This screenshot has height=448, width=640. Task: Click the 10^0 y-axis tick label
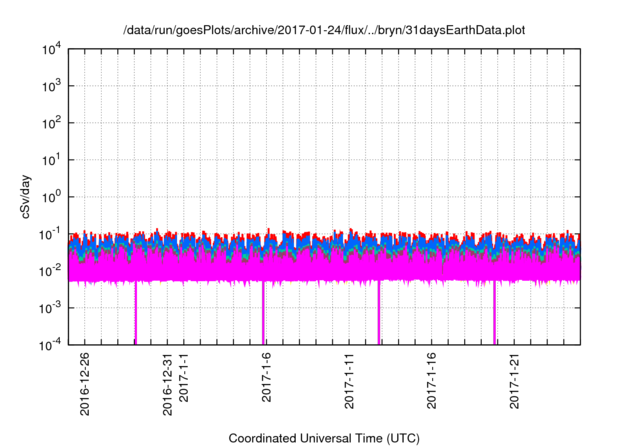[x=52, y=198]
